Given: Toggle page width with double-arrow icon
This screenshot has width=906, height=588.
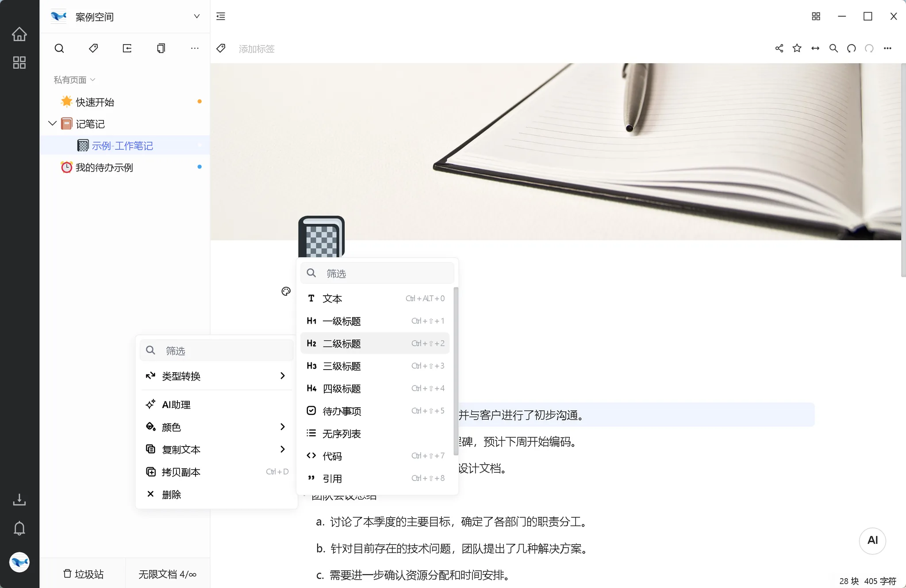Looking at the screenshot, I should click(815, 48).
